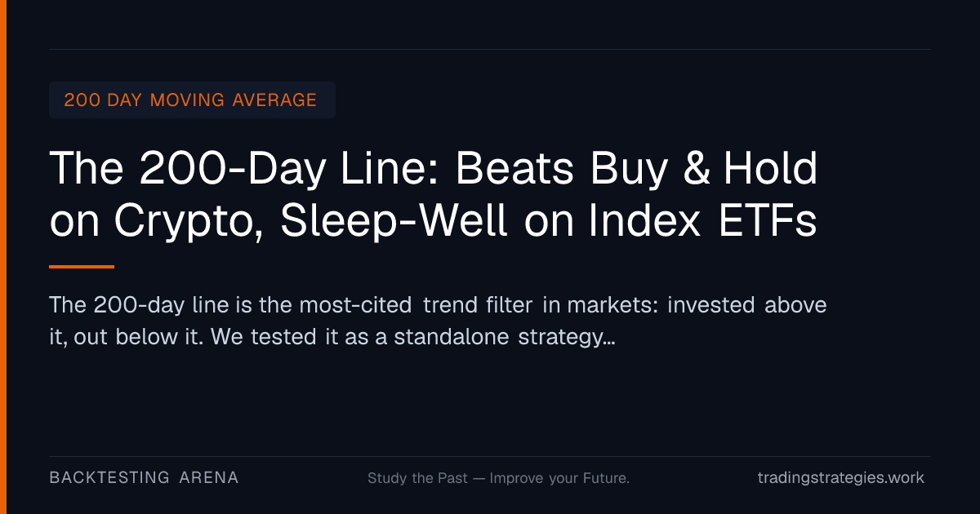Click the orange accent underline below headline
980x514 pixels.
[x=82, y=266]
